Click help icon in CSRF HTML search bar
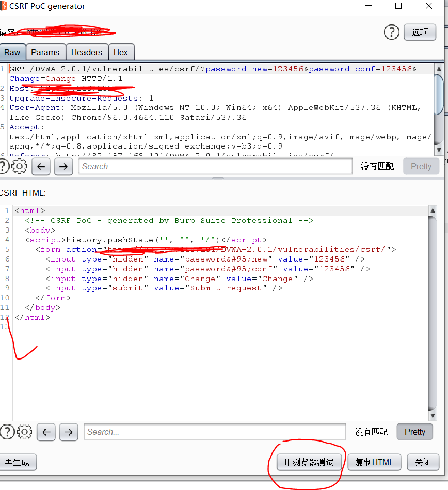This screenshot has width=448, height=490. pyautogui.click(x=7, y=432)
